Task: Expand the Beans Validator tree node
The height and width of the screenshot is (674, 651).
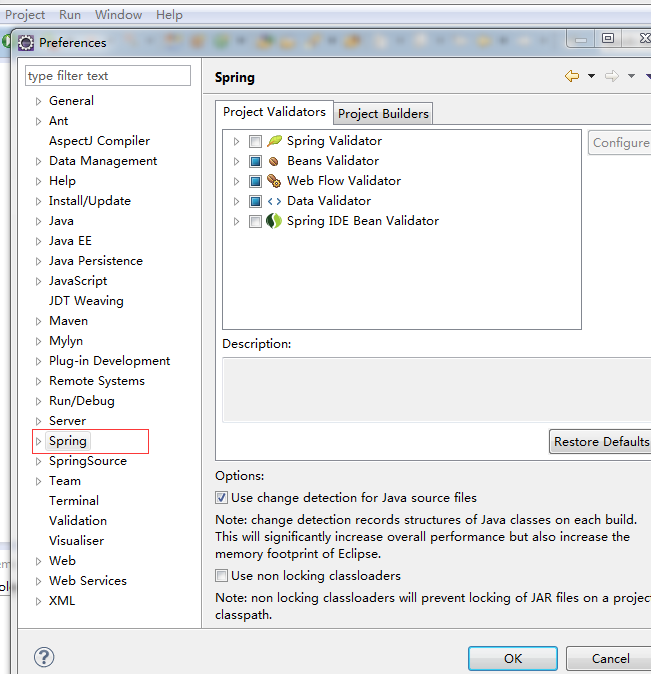Action: click(236, 161)
